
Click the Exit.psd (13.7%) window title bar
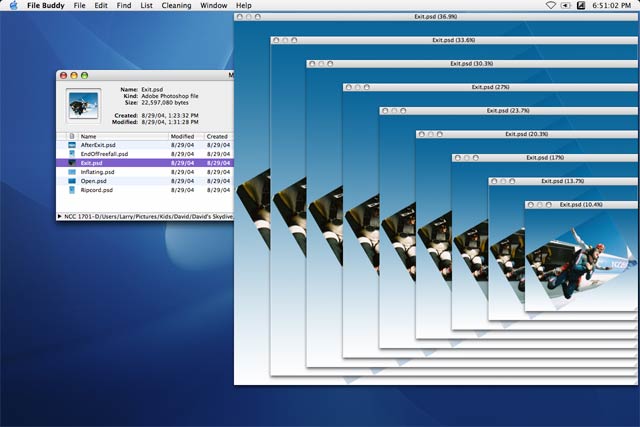[563, 181]
